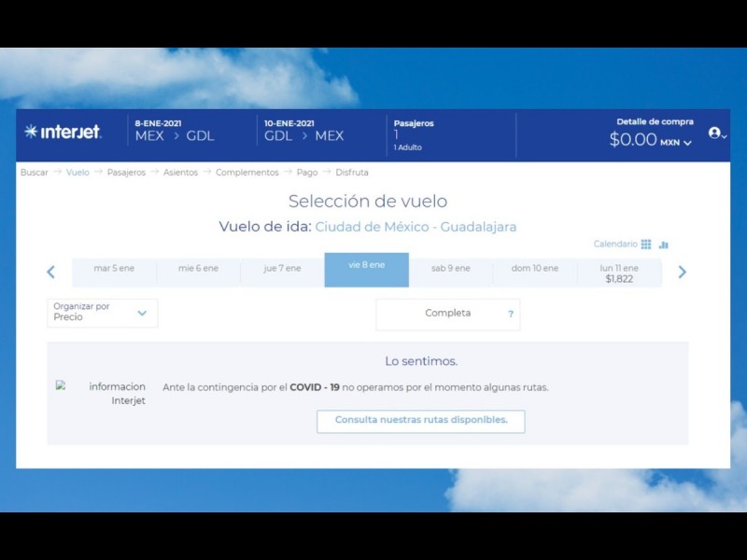Click the Completa help question mark
The height and width of the screenshot is (560, 747).
point(510,315)
